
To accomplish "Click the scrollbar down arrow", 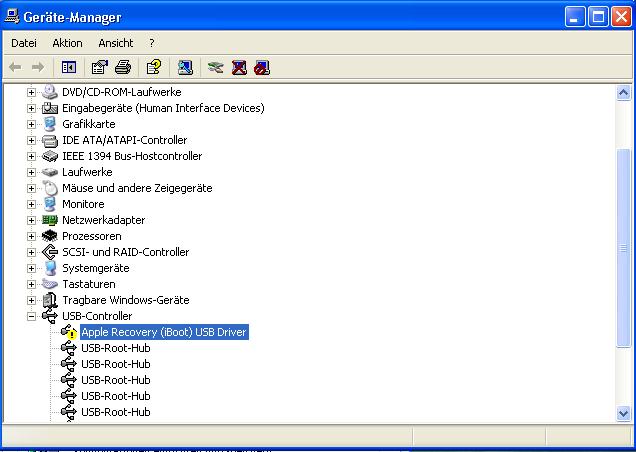I will pyautogui.click(x=624, y=413).
